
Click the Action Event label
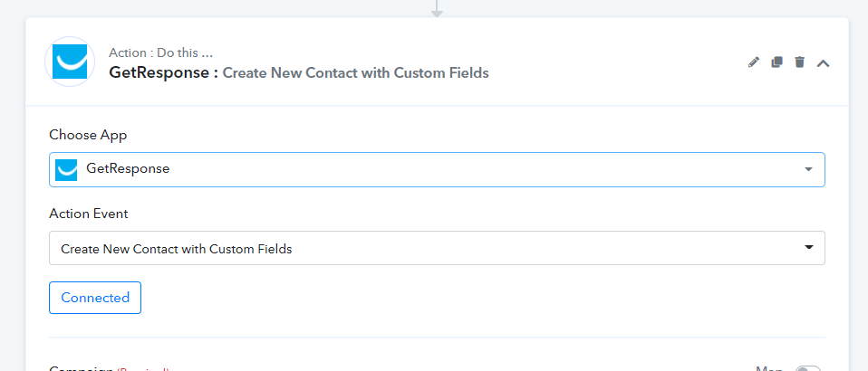coord(89,214)
